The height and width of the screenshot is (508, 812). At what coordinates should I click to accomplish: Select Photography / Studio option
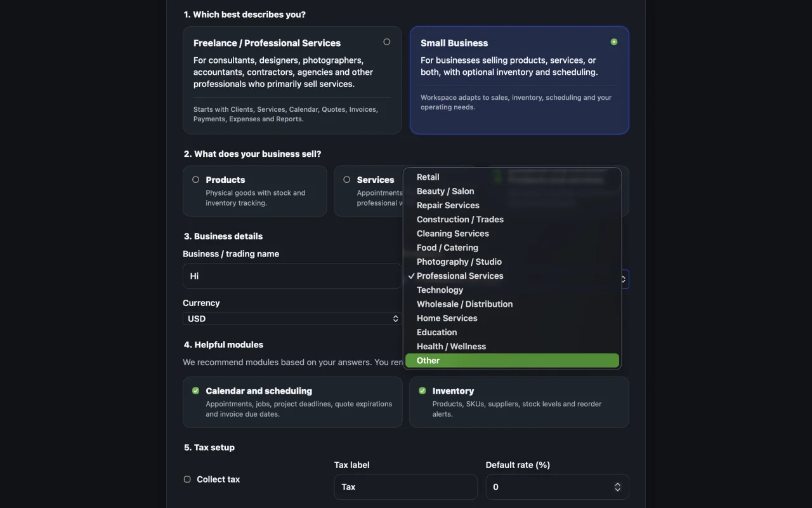point(512,262)
